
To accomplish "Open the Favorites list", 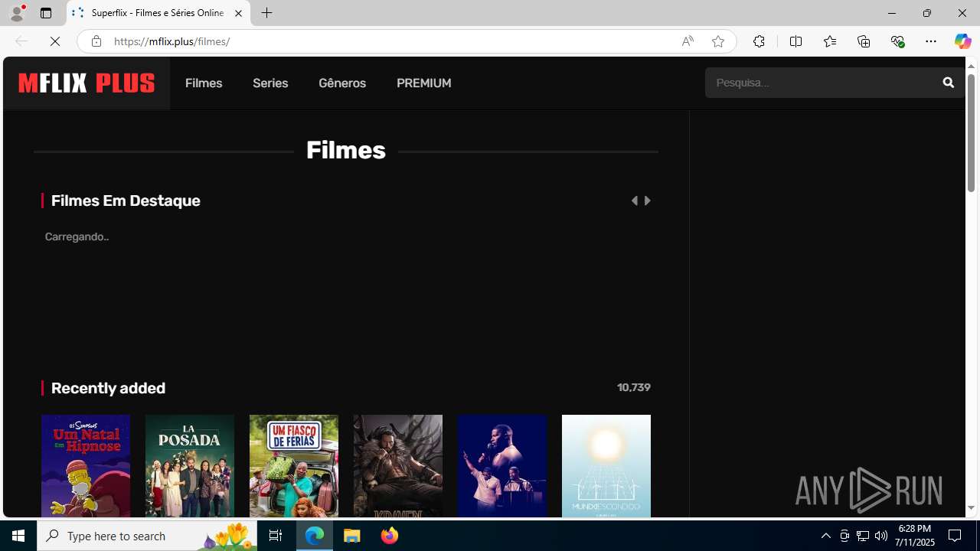I will [829, 41].
